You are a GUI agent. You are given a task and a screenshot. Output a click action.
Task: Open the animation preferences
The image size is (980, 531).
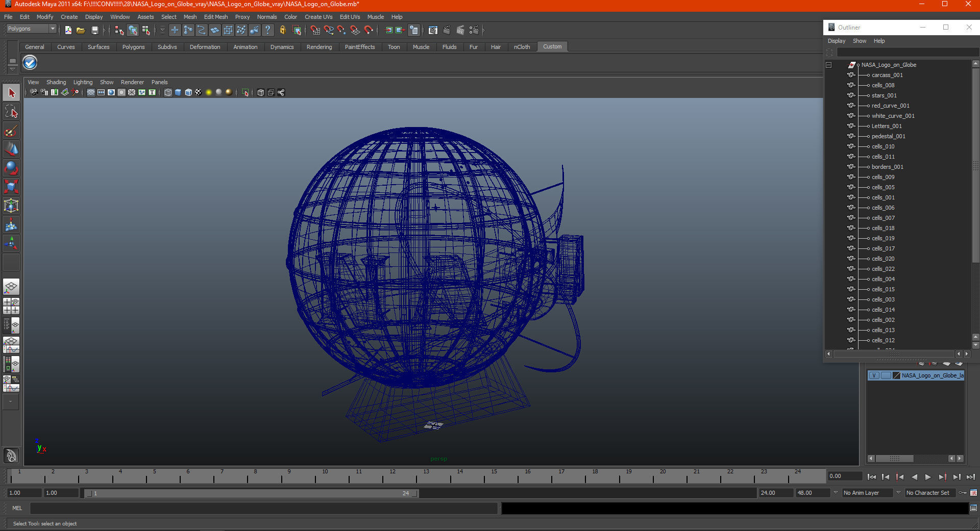tap(973, 493)
